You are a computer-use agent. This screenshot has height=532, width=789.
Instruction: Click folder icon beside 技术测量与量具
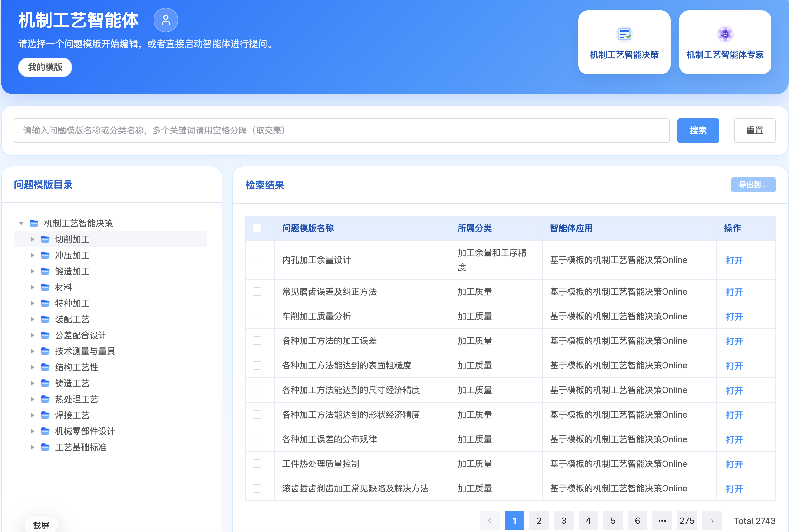[45, 351]
